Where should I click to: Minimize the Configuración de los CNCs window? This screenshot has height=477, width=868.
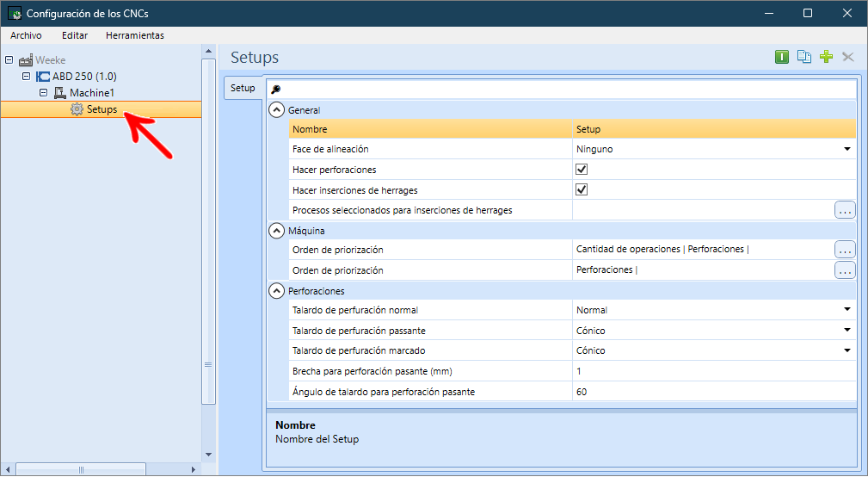point(768,13)
